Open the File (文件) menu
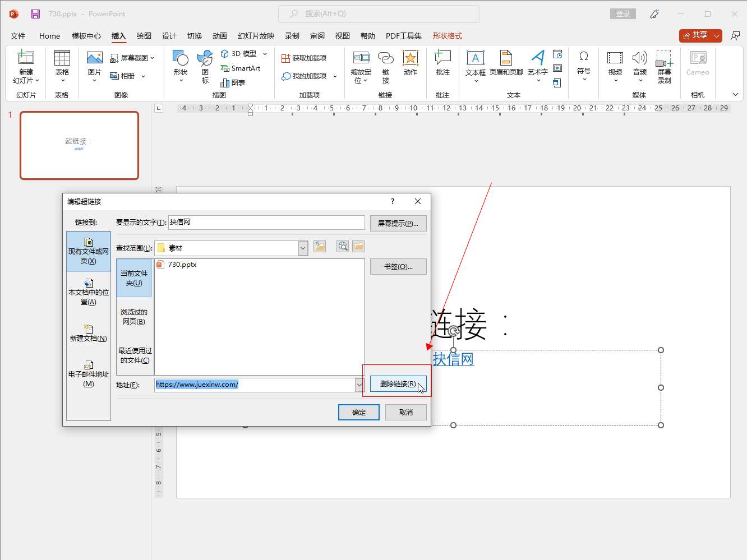 (18, 36)
